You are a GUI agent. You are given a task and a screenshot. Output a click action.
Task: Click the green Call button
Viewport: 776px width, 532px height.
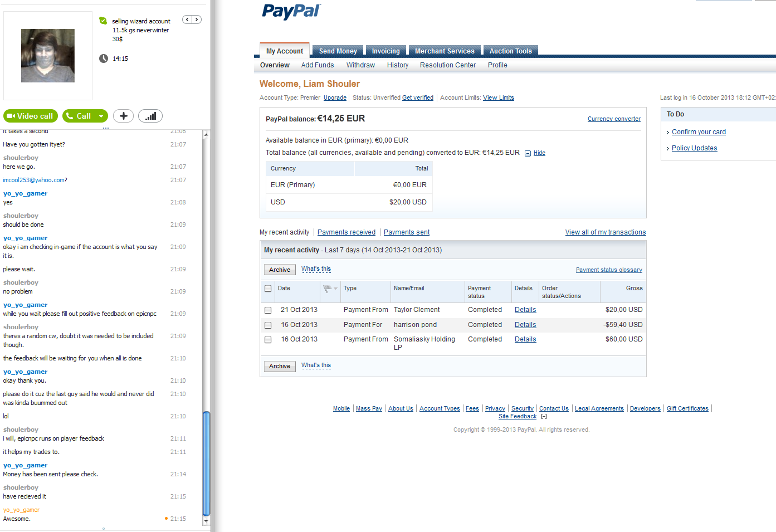pyautogui.click(x=79, y=116)
